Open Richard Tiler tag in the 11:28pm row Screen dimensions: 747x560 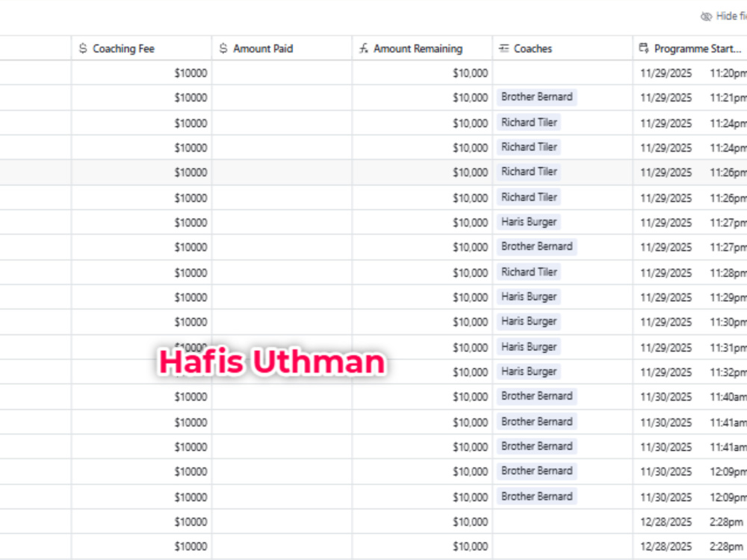pyautogui.click(x=529, y=272)
